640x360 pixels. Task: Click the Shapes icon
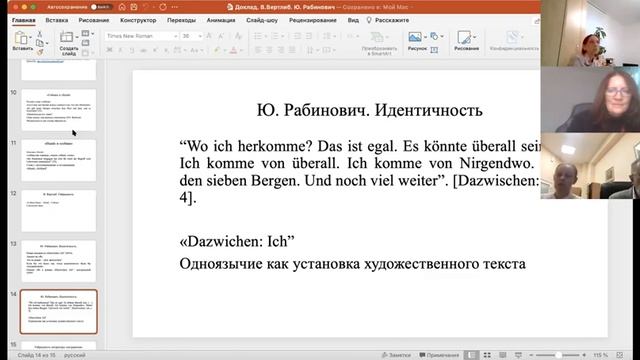pyautogui.click(x=434, y=36)
